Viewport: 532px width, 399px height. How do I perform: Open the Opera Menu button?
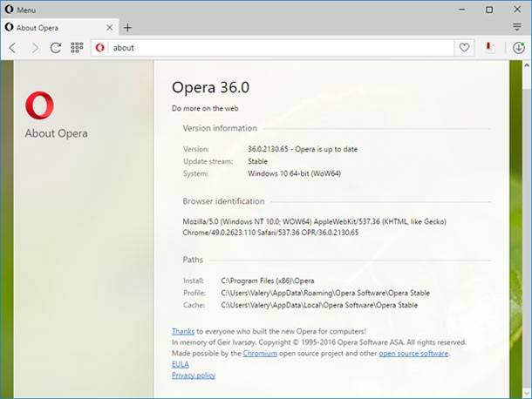point(20,10)
